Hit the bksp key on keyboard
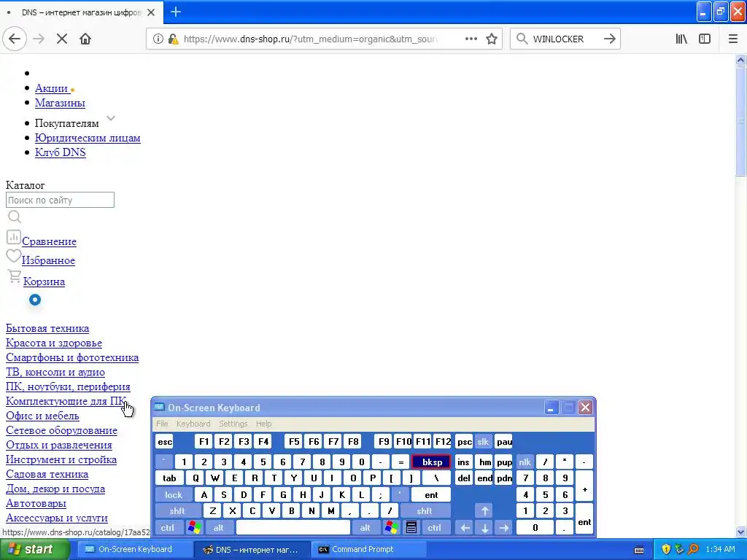Screen dimensions: 747x560 (431, 462)
